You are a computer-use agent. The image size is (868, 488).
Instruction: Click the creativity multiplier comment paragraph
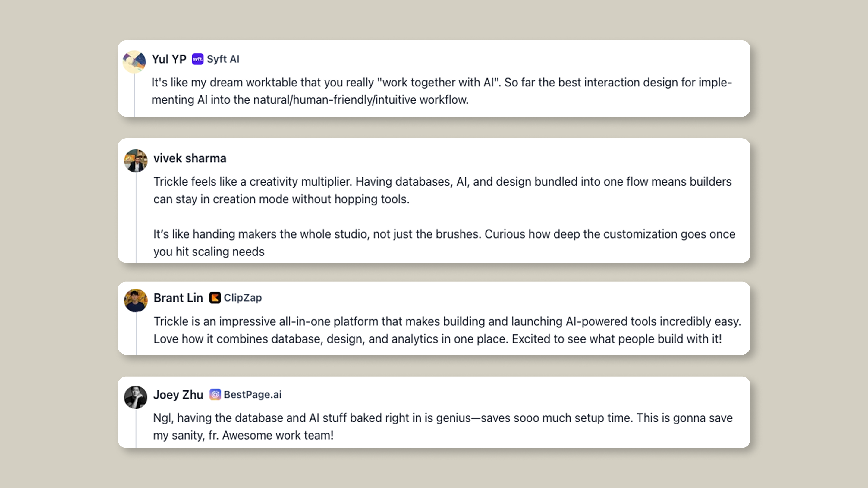pyautogui.click(x=442, y=190)
